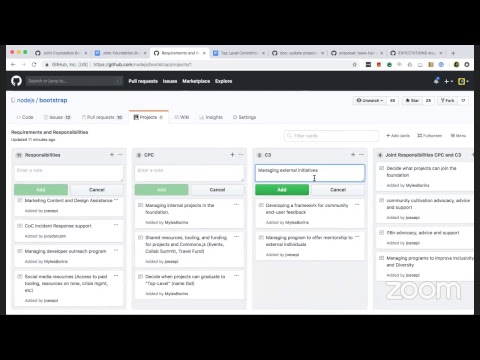Click note icon on CoC Incident Response support card
Viewport: 480px width, 360px height.
coord(20,226)
